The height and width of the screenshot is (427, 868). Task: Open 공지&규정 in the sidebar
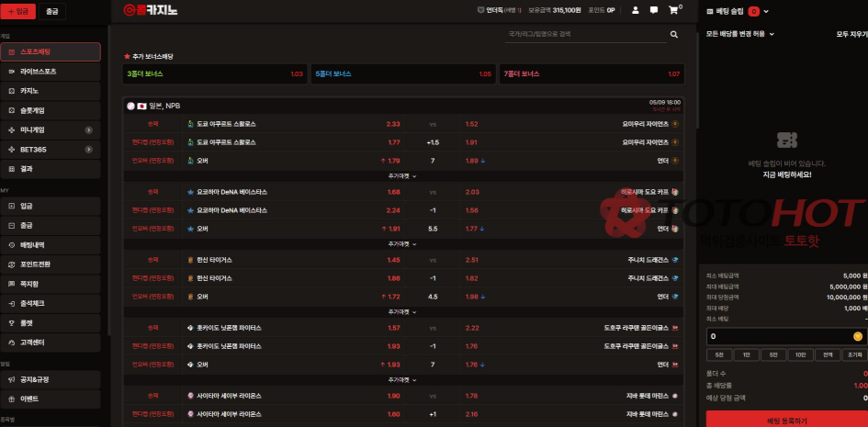(51, 379)
